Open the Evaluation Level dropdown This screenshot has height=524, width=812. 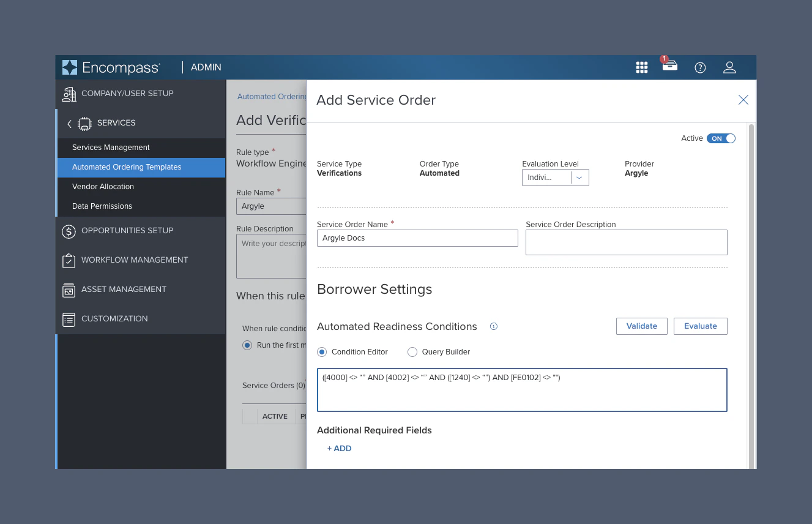click(579, 178)
